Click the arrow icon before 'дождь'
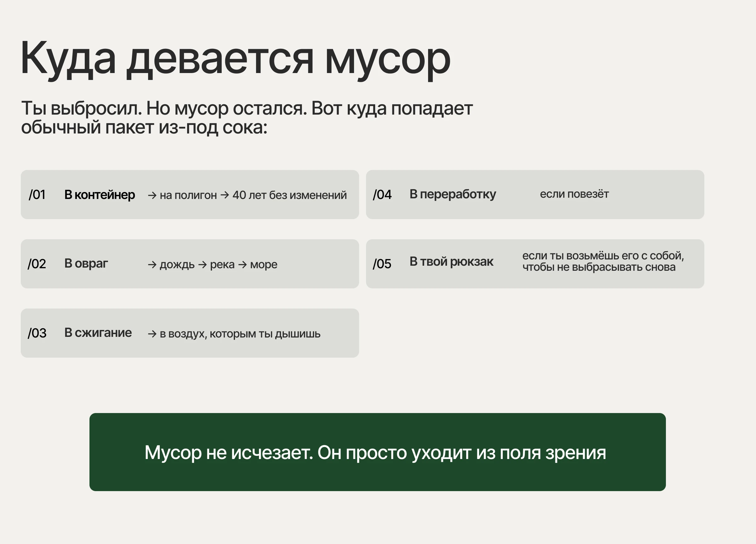Screen dimensions: 756x544 pos(152,264)
